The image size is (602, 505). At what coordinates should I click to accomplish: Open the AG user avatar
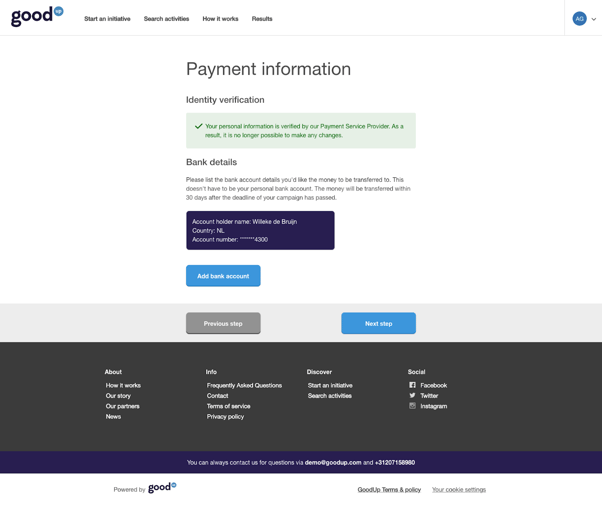579,18
